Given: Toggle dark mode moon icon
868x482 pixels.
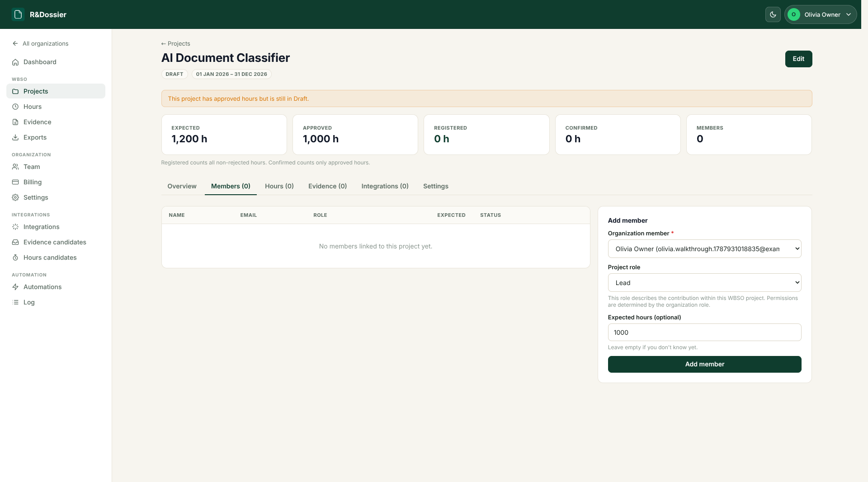Looking at the screenshot, I should pos(773,14).
